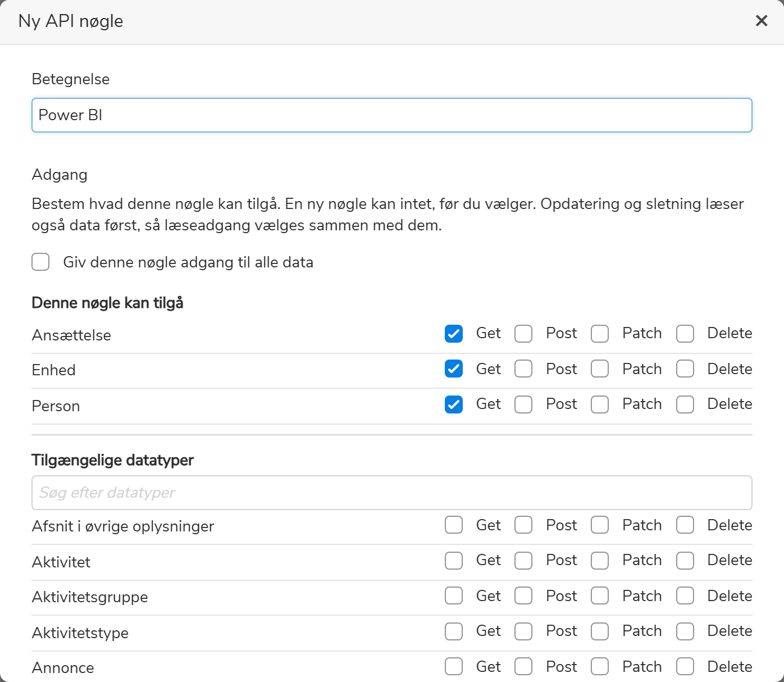Click the Ansættelse row label
Screen dimensions: 784x682
71,335
